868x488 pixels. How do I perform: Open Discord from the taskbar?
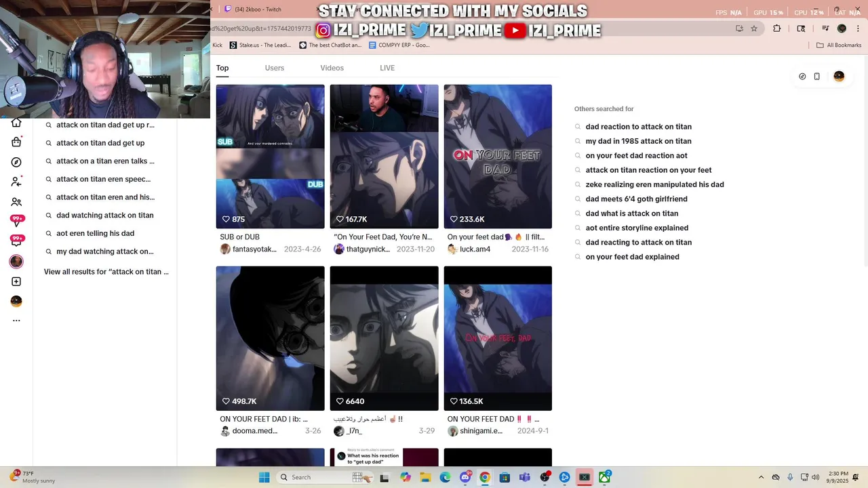click(465, 477)
